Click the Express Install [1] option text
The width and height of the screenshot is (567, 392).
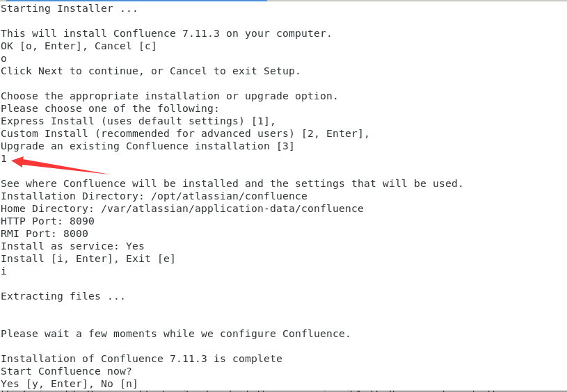pyautogui.click(x=138, y=121)
